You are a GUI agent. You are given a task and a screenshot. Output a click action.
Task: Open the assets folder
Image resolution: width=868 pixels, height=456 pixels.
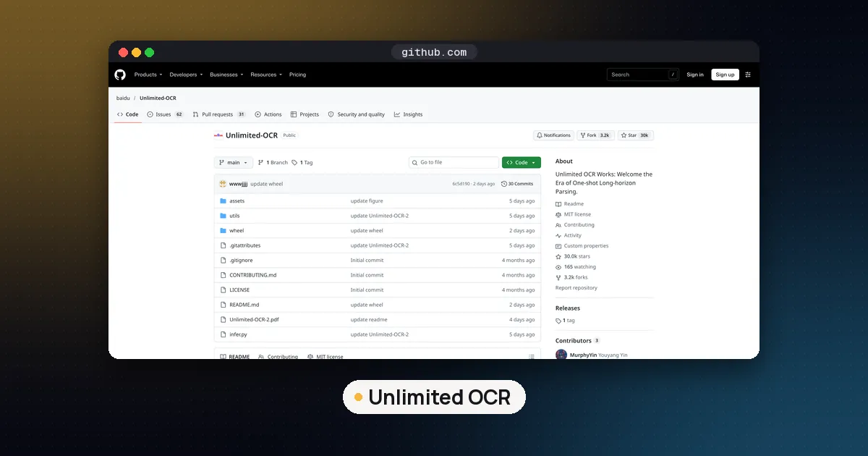[x=237, y=201]
